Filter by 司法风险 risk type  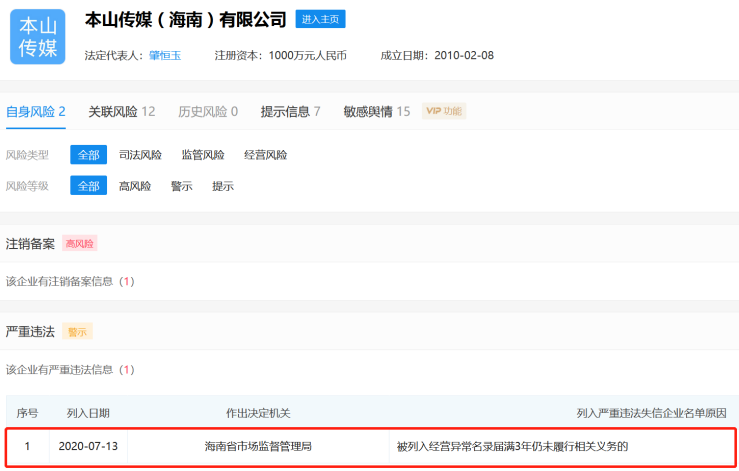[140, 155]
